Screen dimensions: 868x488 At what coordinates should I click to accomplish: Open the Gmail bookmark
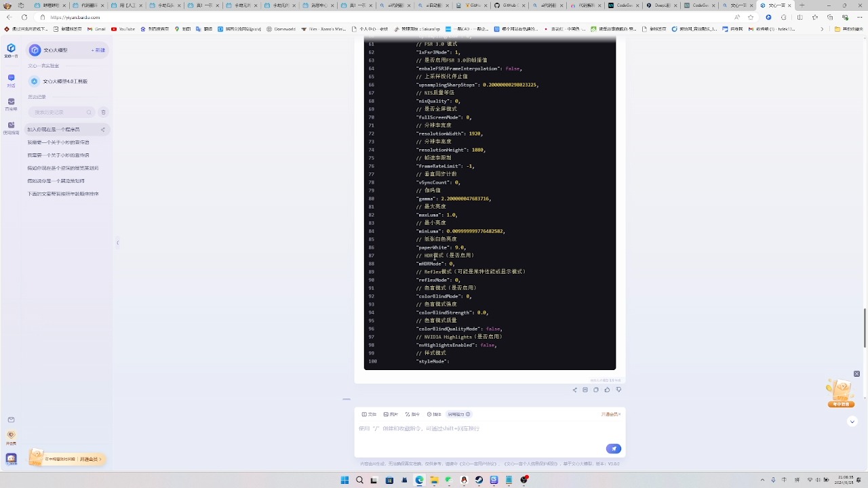[96, 29]
